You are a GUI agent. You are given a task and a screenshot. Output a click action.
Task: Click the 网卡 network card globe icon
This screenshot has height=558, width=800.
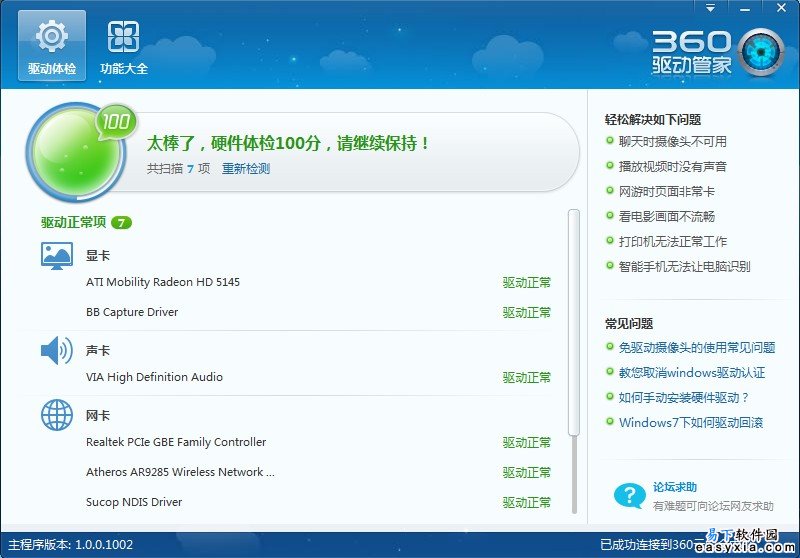pyautogui.click(x=57, y=415)
